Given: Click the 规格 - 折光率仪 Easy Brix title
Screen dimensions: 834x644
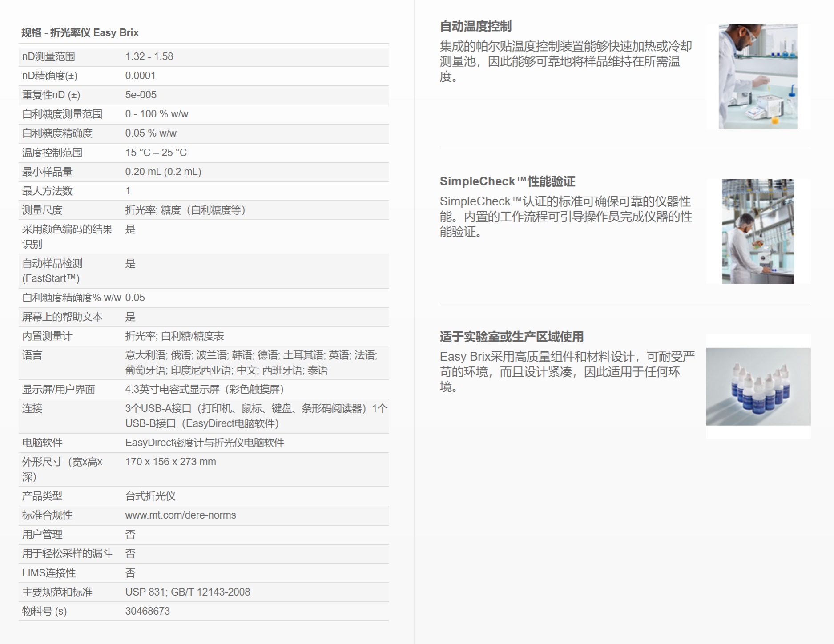Looking at the screenshot, I should 80,32.
